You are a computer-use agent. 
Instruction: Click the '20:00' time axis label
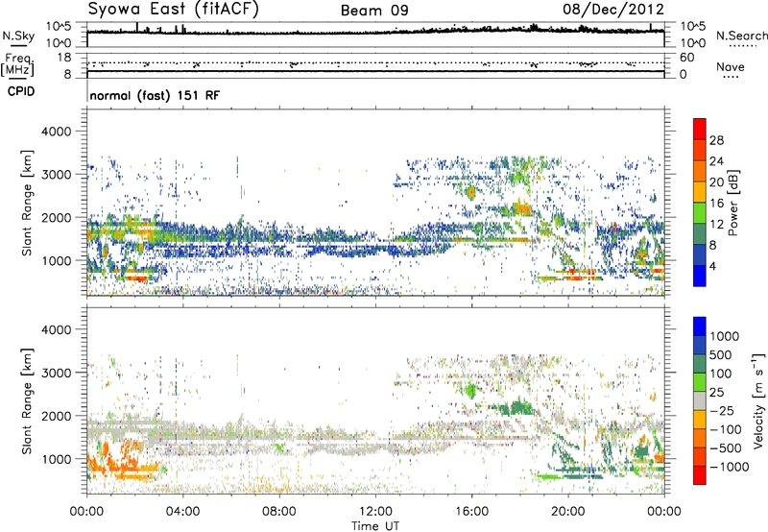pos(567,512)
